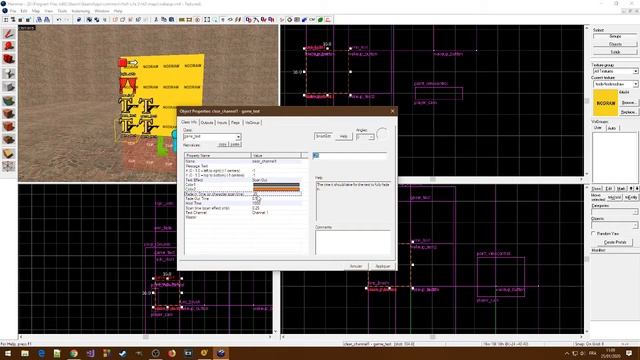
Task: Click the Ungroup toolbar icon
Action: [x=97, y=20]
